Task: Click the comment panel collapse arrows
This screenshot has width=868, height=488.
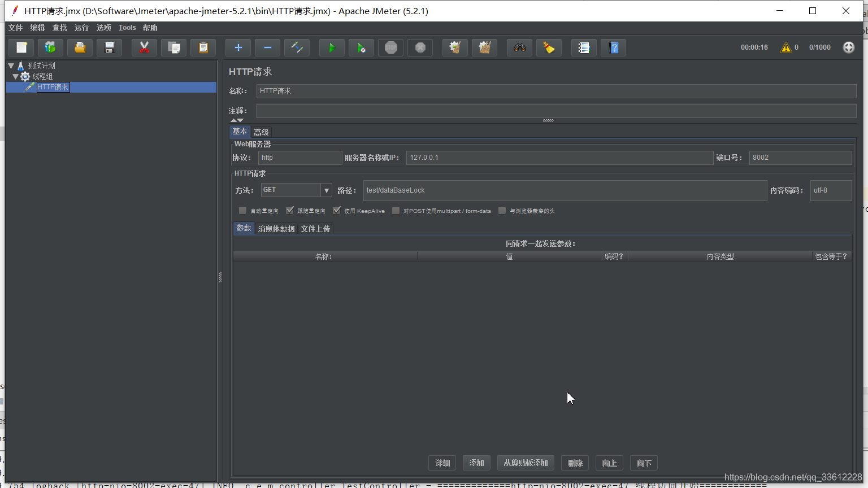Action: coord(237,120)
